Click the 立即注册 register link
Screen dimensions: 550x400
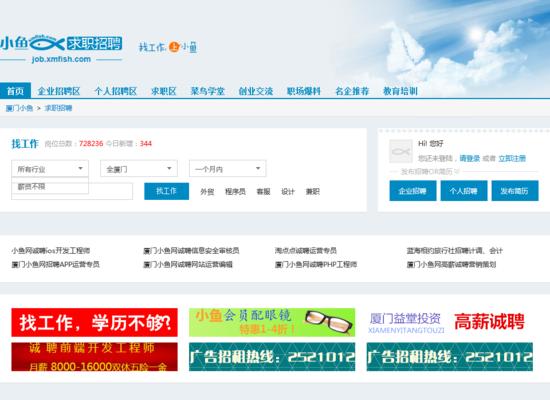pyautogui.click(x=512, y=159)
